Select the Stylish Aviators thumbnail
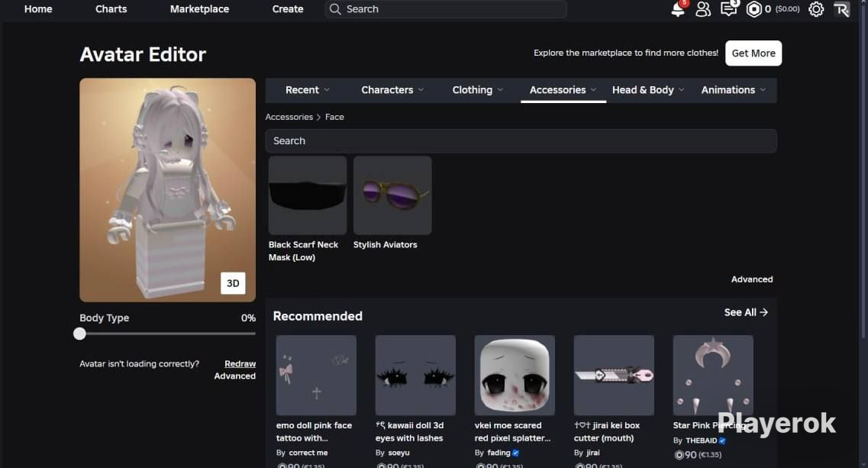 tap(392, 195)
